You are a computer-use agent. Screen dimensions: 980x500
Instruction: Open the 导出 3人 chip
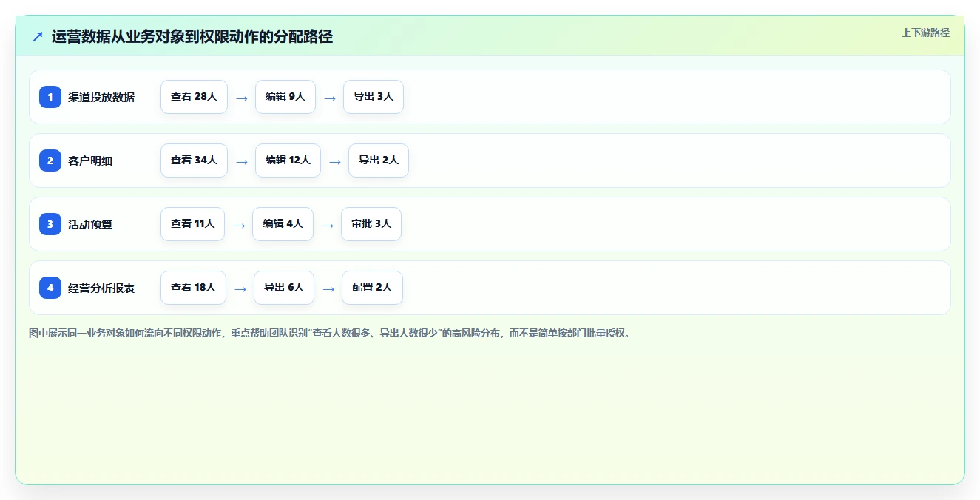[374, 97]
